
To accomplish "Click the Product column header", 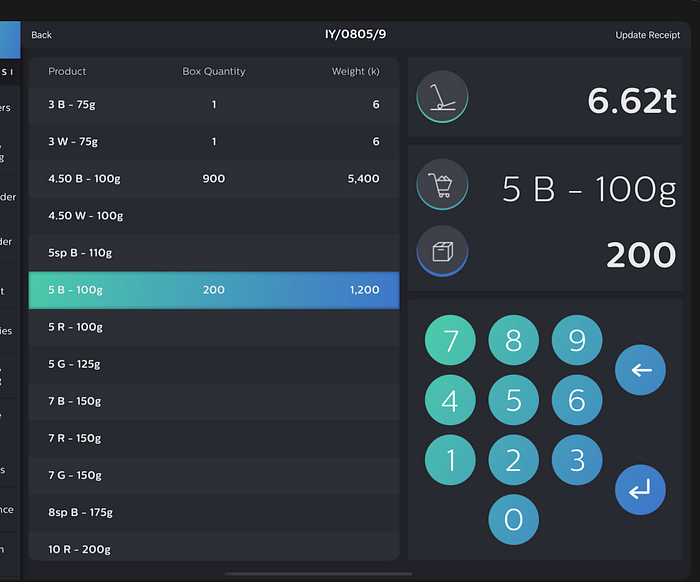I will 67,71.
